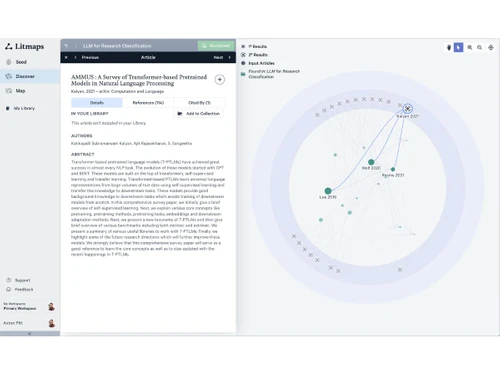Open the user account menu
Screen dimensions: 500x375
(29, 323)
